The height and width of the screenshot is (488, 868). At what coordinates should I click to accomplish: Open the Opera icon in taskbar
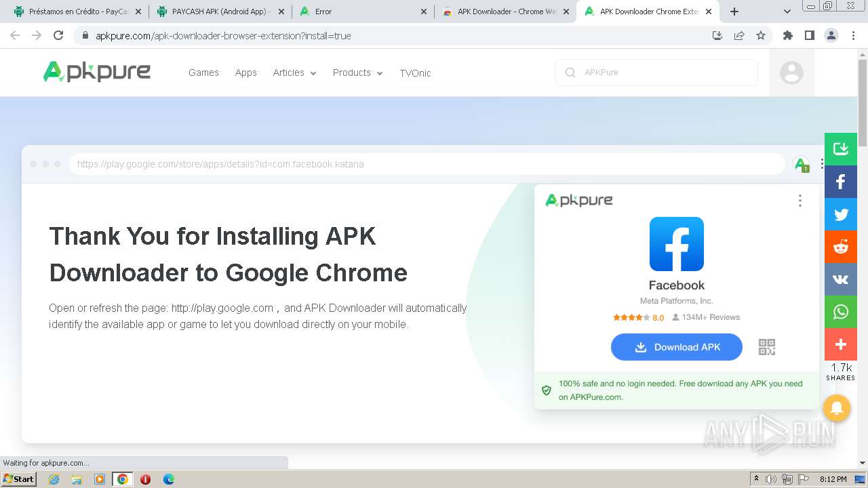pyautogui.click(x=145, y=479)
